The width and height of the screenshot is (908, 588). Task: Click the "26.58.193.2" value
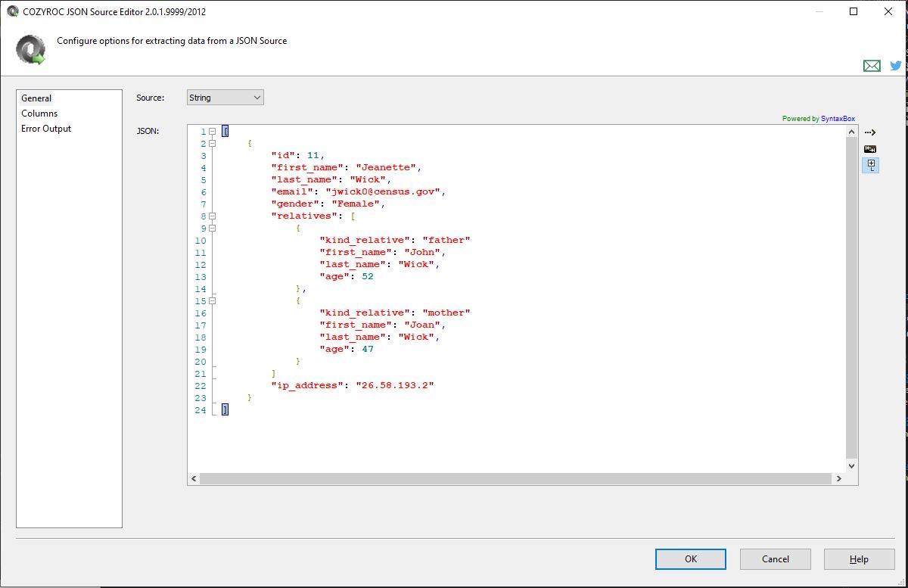point(395,386)
